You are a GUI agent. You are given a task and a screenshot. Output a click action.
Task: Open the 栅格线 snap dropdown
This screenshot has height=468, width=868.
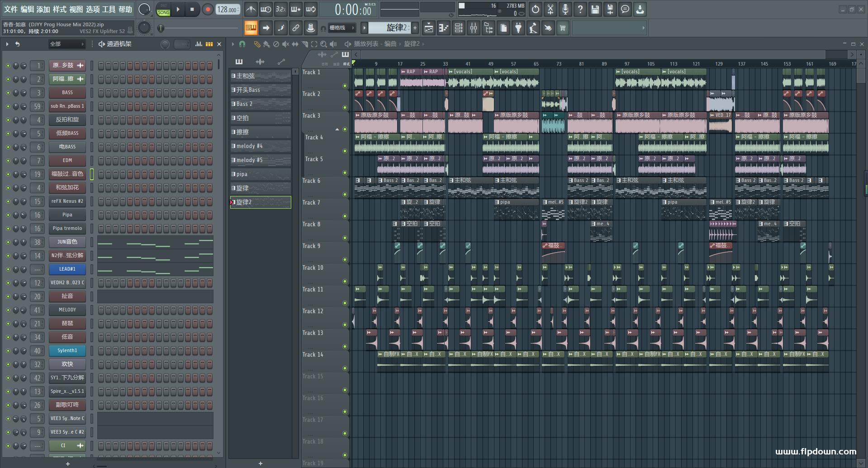(342, 28)
